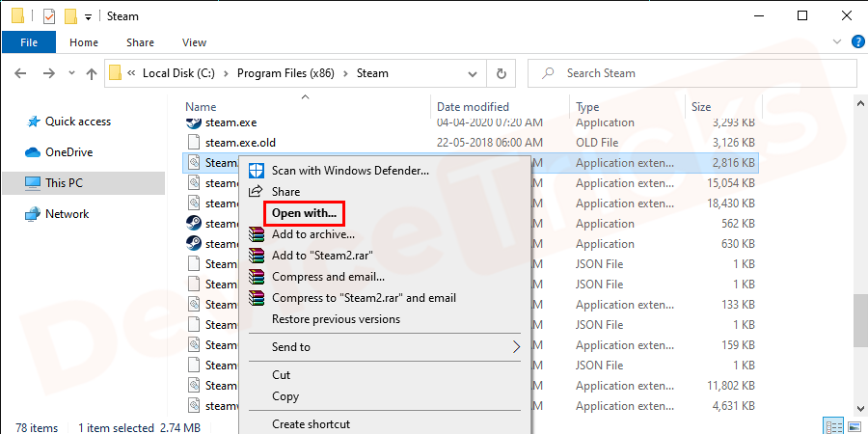The height and width of the screenshot is (434, 868).
Task: Click the Quick access star icon
Action: [33, 122]
